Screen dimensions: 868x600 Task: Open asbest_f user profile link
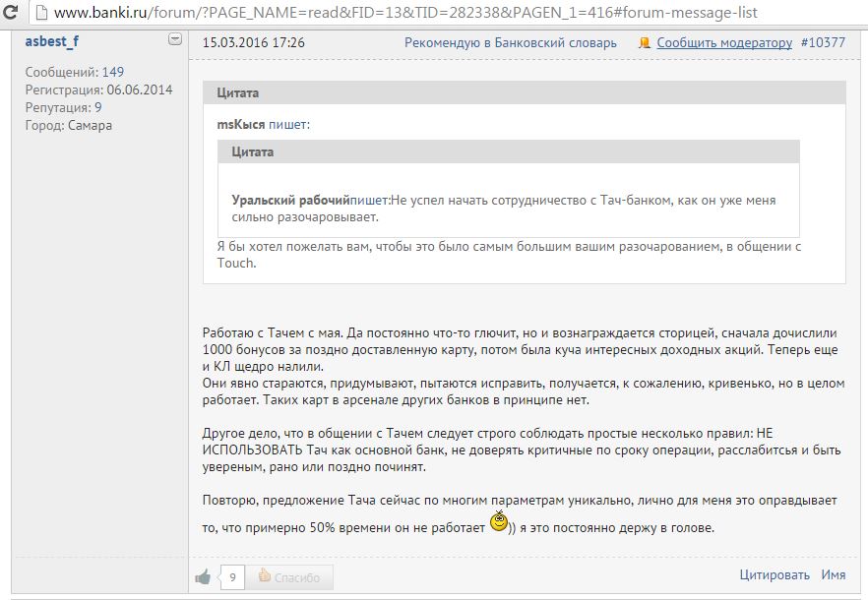point(52,41)
